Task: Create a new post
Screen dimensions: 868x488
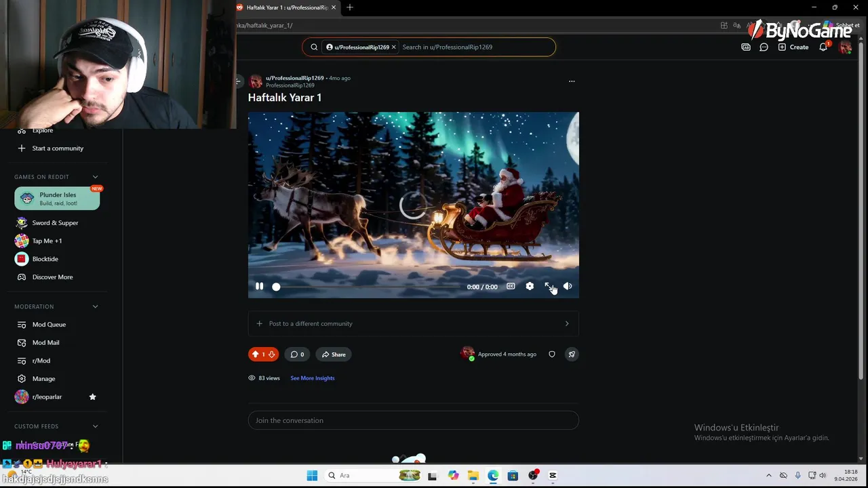Action: (x=793, y=47)
